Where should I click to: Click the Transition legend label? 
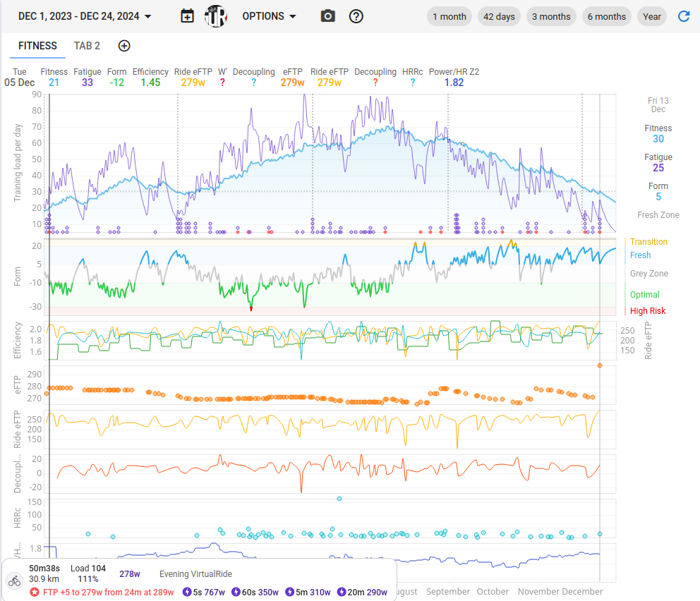click(648, 242)
